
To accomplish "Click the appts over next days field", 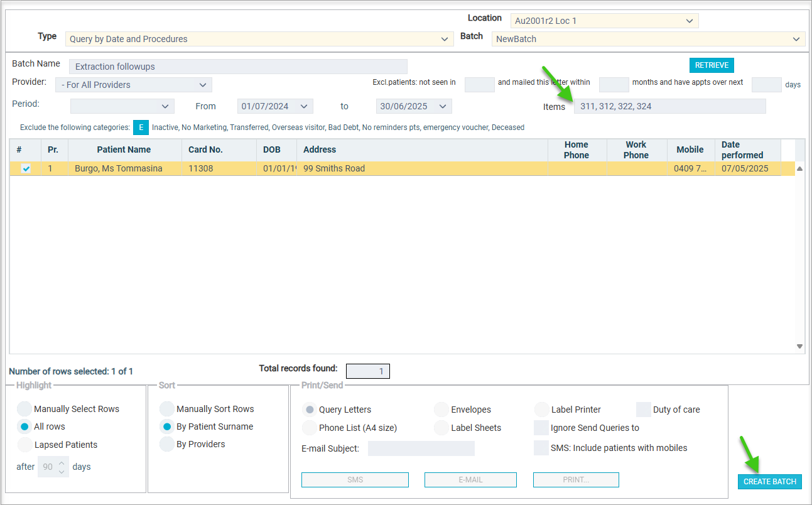I will [767, 85].
